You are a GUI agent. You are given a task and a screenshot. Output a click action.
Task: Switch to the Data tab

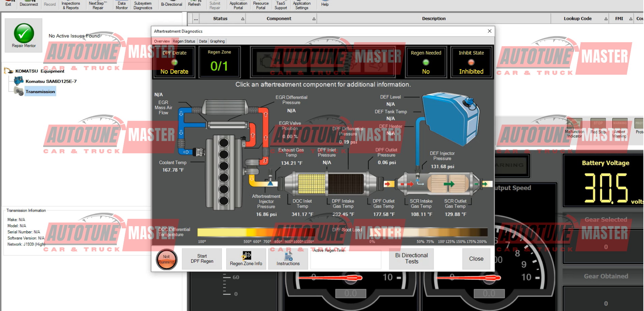point(203,41)
